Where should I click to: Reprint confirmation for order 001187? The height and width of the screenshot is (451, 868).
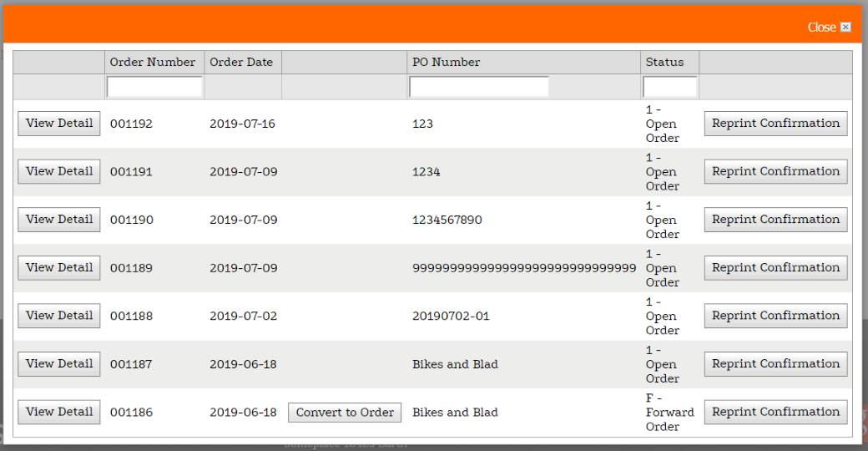775,364
